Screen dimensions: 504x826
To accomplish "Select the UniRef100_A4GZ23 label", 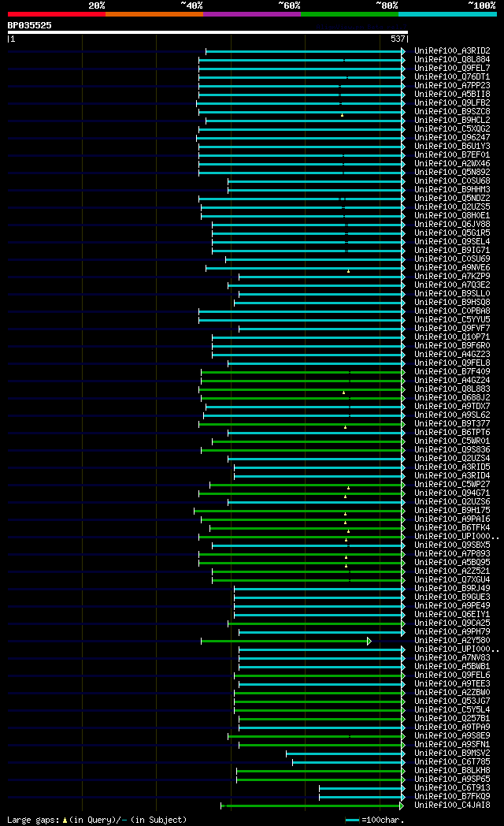I will (x=452, y=355).
